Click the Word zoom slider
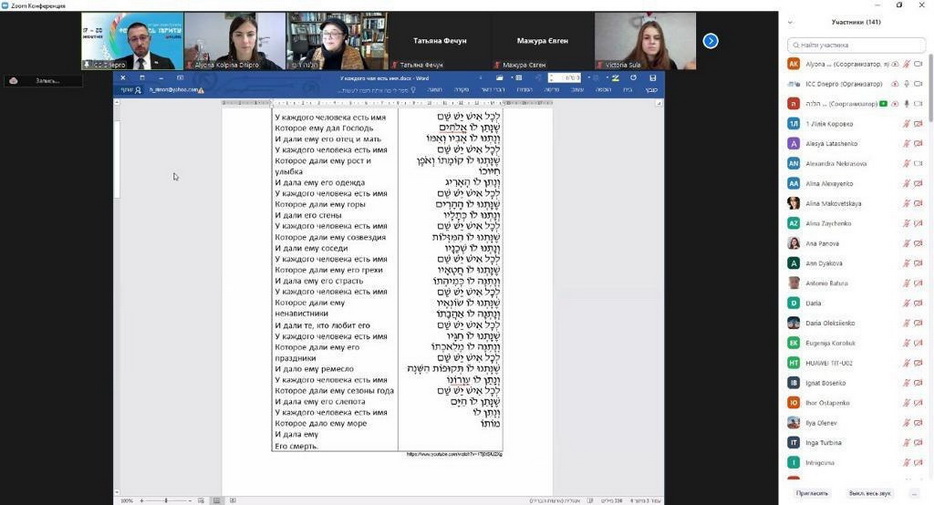 click(165, 500)
